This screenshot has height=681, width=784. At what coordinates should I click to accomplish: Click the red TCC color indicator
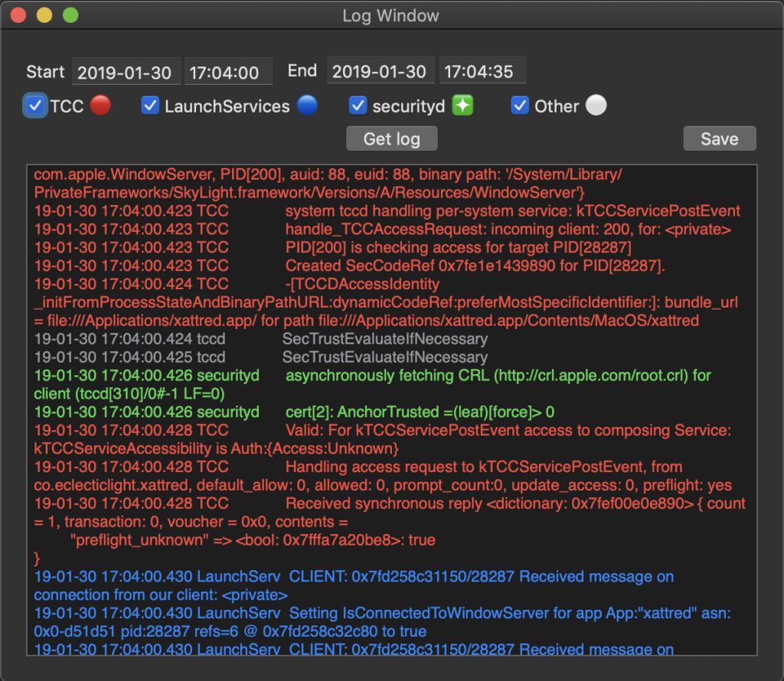click(x=100, y=106)
